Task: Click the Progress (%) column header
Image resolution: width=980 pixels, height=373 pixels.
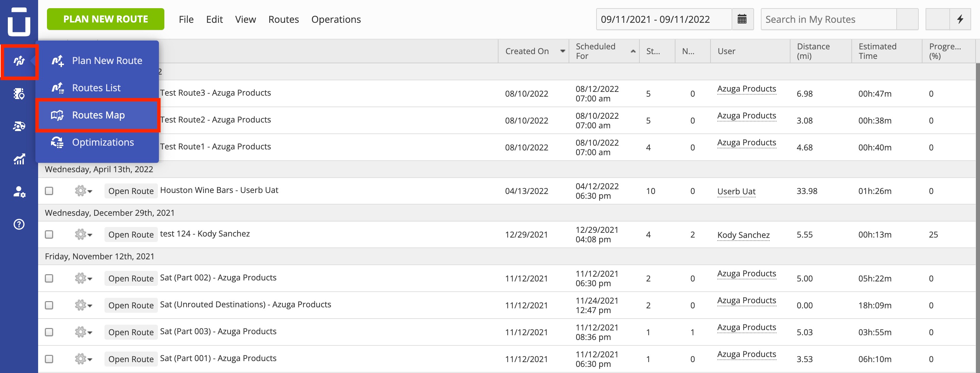Action: (x=948, y=51)
